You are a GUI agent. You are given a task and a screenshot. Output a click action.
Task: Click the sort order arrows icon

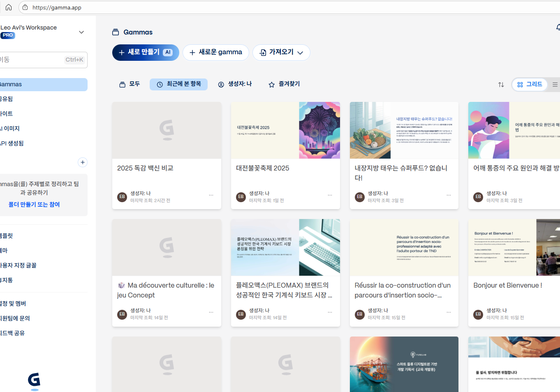(x=501, y=85)
